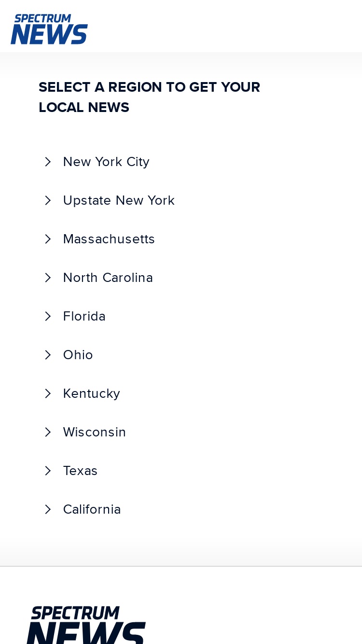Click the arrow icon beside Ohio
The height and width of the screenshot is (644, 362).
pyautogui.click(x=48, y=355)
